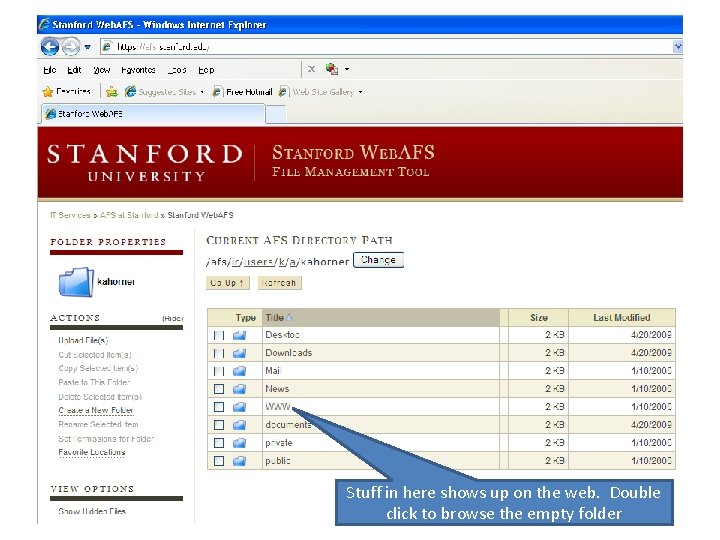Sort by the Title column header
Image resolution: width=720 pixels, height=540 pixels.
coord(381,317)
